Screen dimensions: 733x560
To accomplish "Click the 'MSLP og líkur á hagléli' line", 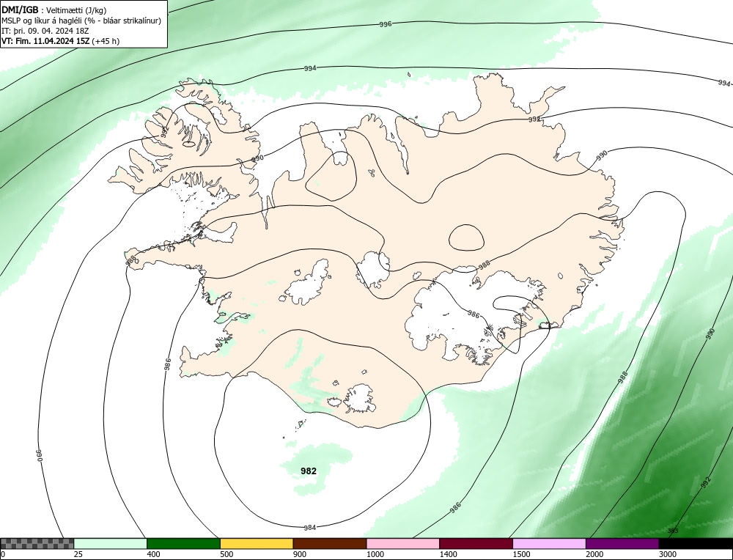I will pyautogui.click(x=81, y=21).
